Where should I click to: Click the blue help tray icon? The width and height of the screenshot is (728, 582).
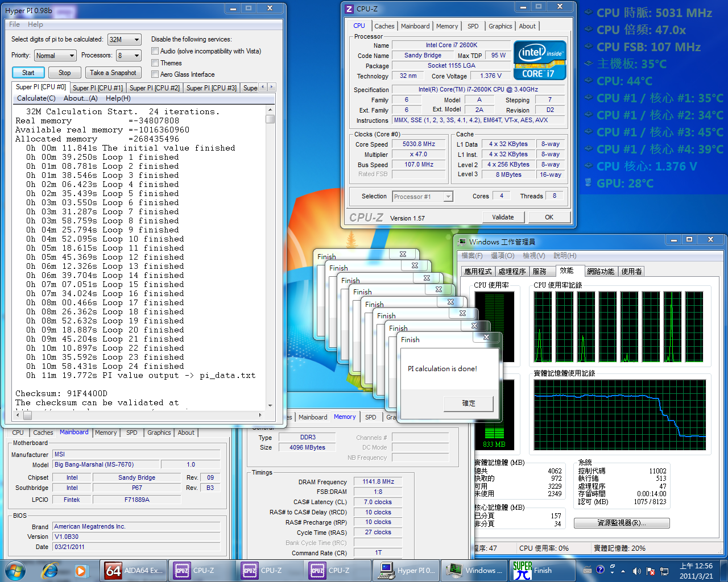point(600,570)
